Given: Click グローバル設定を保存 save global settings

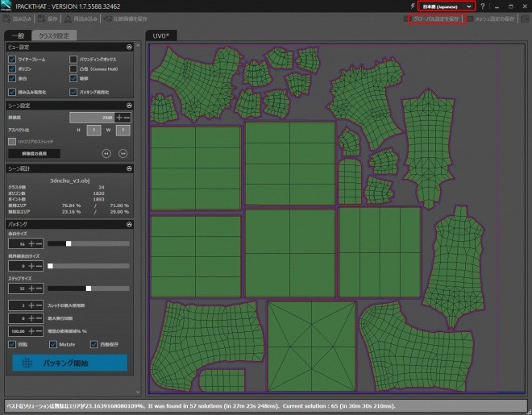Looking at the screenshot, I should (436, 19).
